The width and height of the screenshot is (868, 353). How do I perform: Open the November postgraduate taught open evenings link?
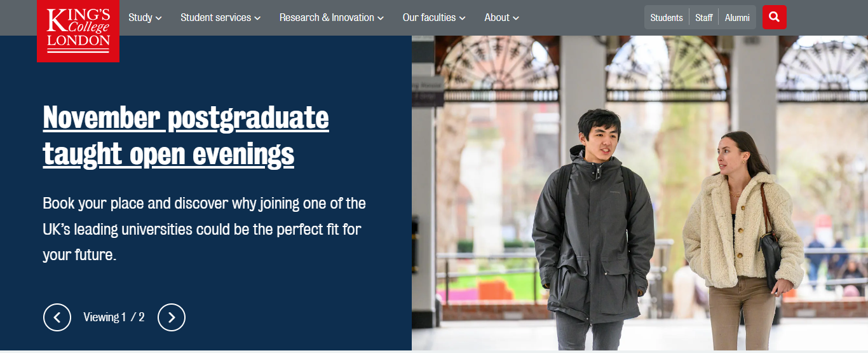click(186, 135)
